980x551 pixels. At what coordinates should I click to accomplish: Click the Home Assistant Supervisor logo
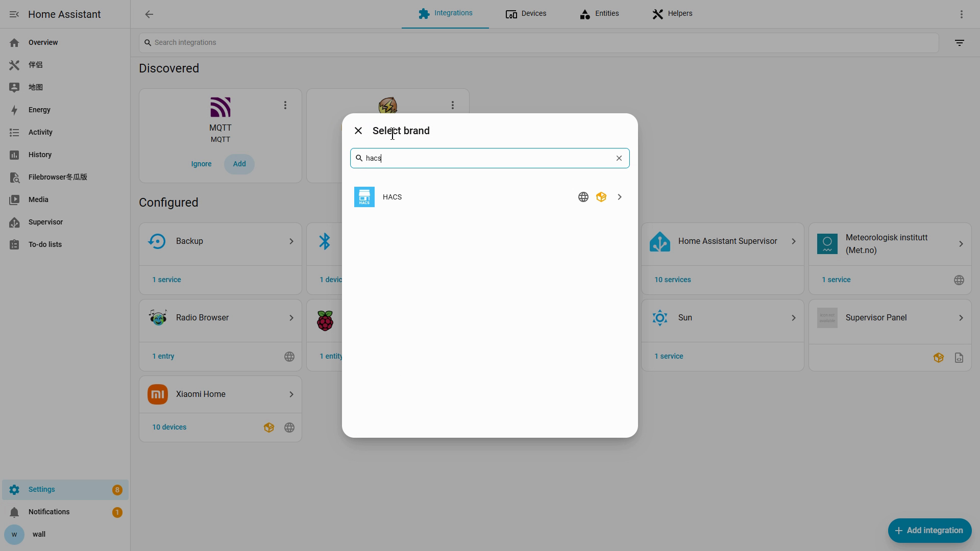[x=660, y=241]
